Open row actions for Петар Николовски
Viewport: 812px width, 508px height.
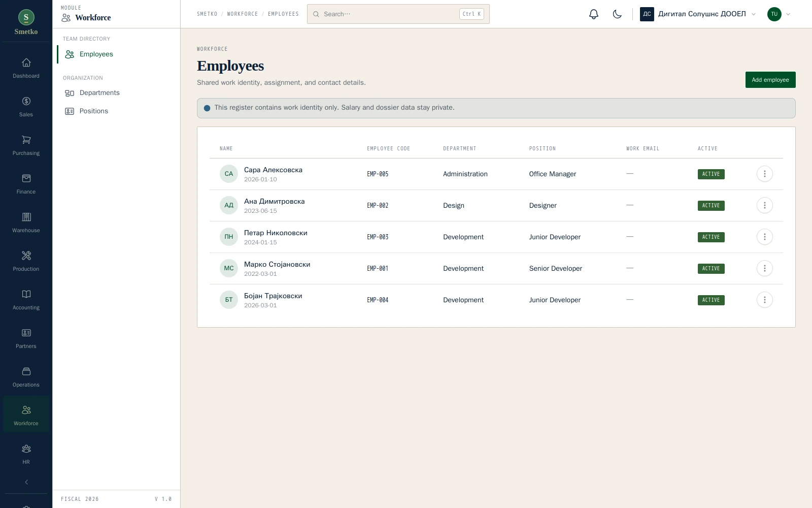point(765,237)
